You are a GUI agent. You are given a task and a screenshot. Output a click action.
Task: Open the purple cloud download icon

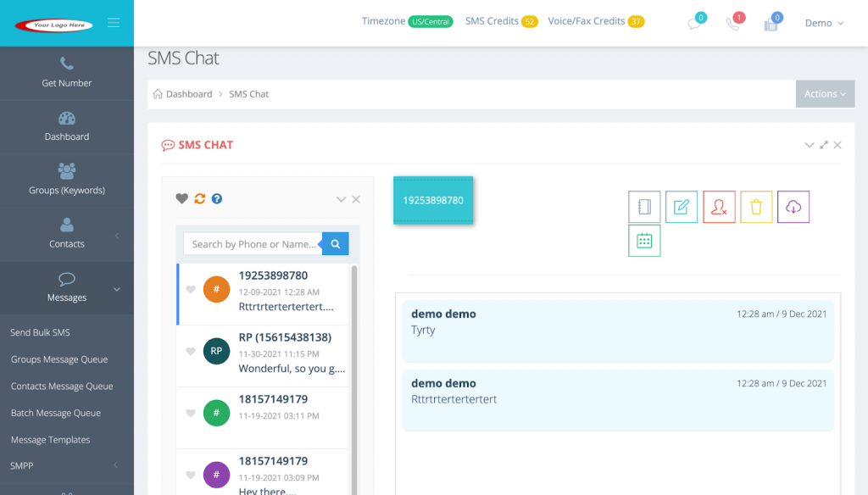point(793,206)
